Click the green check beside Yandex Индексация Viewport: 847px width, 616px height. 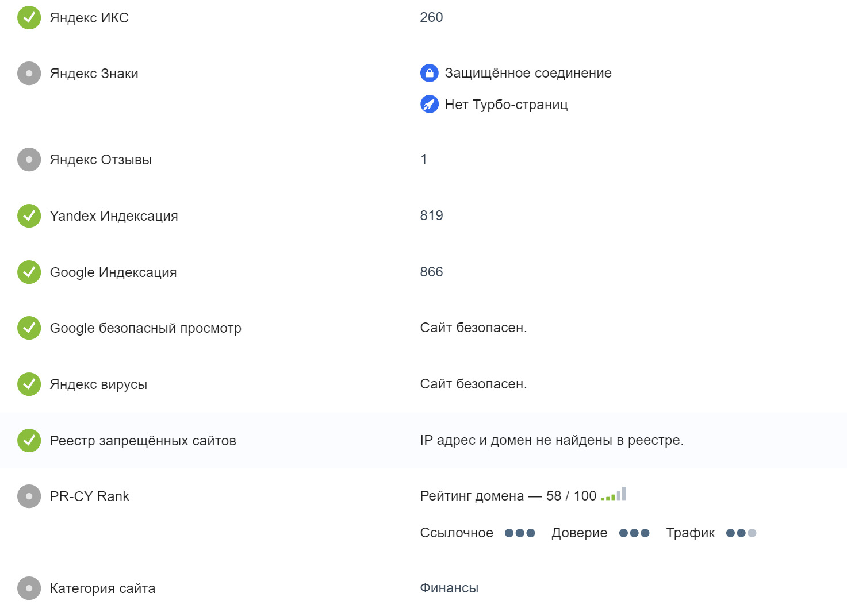(29, 216)
